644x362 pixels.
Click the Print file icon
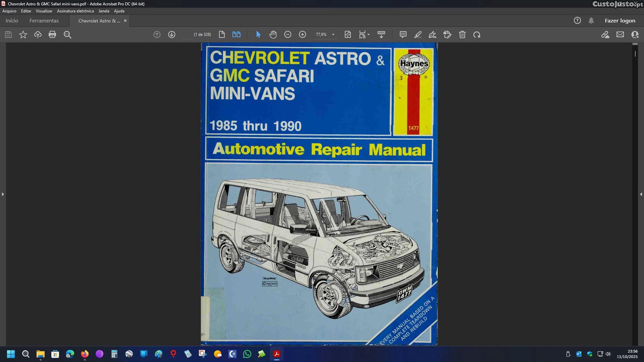point(52,35)
